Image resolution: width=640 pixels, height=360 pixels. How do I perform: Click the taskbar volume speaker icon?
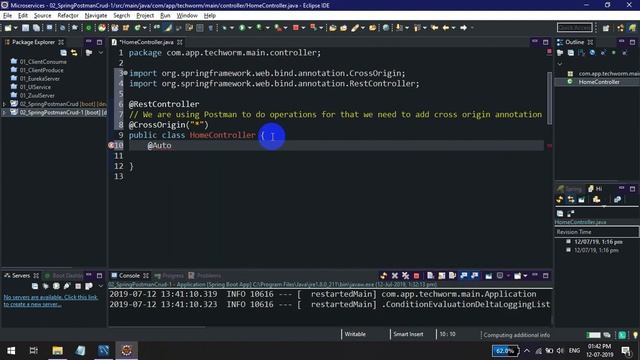560,351
